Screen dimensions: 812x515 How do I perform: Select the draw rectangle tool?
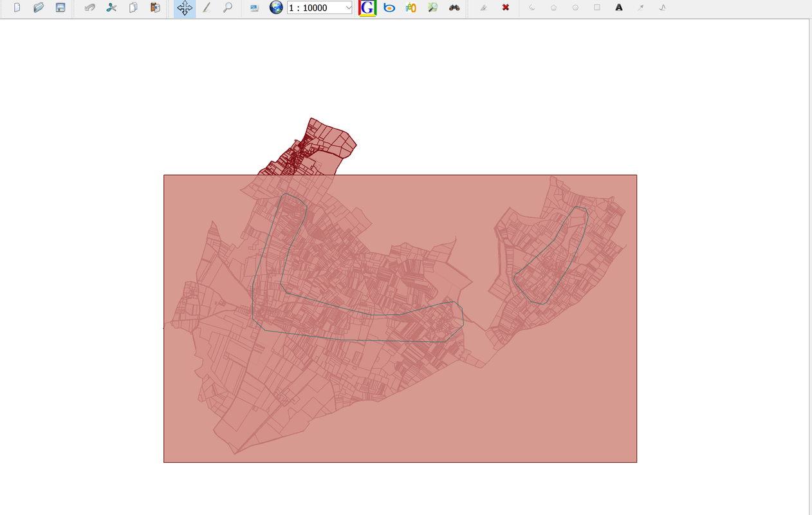(x=597, y=8)
